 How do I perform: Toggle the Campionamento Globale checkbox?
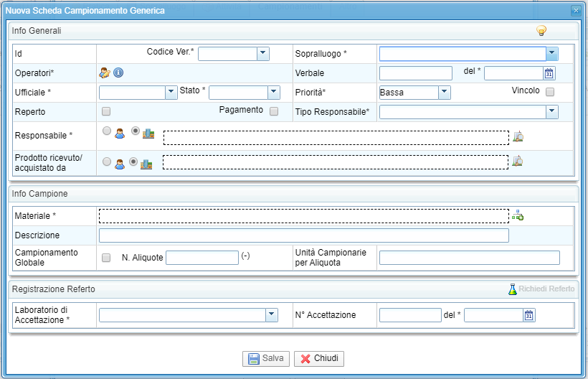pos(106,258)
